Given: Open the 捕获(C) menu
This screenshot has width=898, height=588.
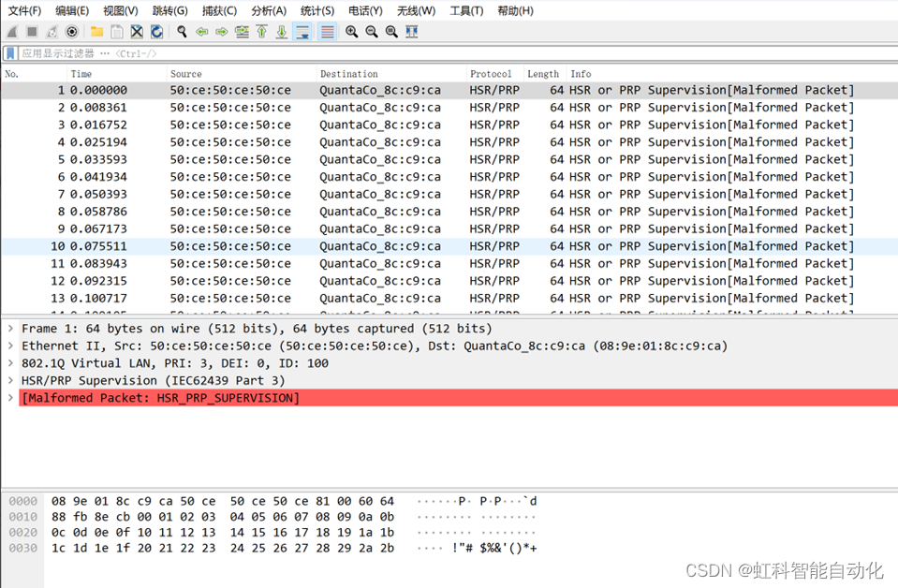Looking at the screenshot, I should (x=219, y=11).
